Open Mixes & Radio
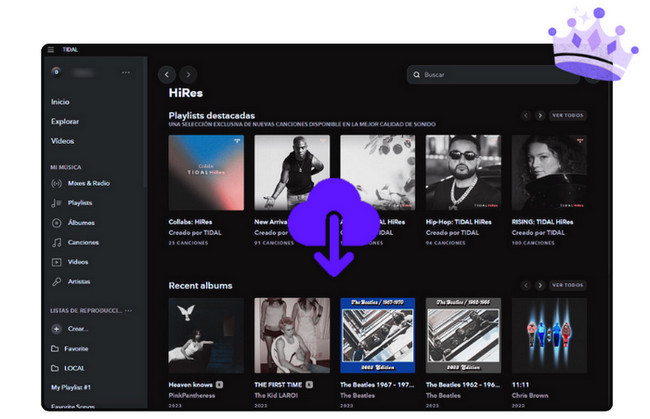 [80, 183]
